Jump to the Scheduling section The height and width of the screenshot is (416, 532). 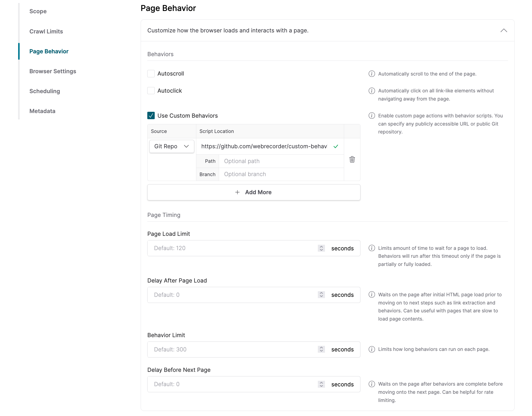[44, 91]
